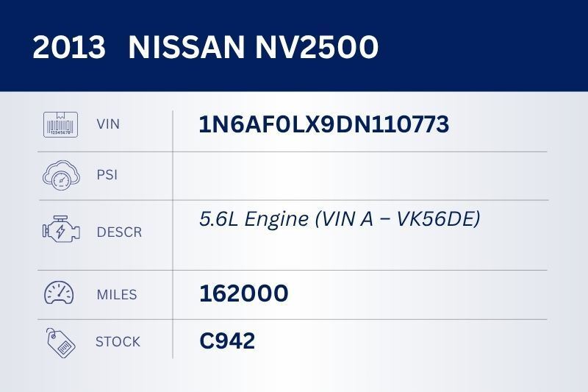Click the STOCK label
Image resolution: width=588 pixels, height=392 pixels.
tap(118, 342)
